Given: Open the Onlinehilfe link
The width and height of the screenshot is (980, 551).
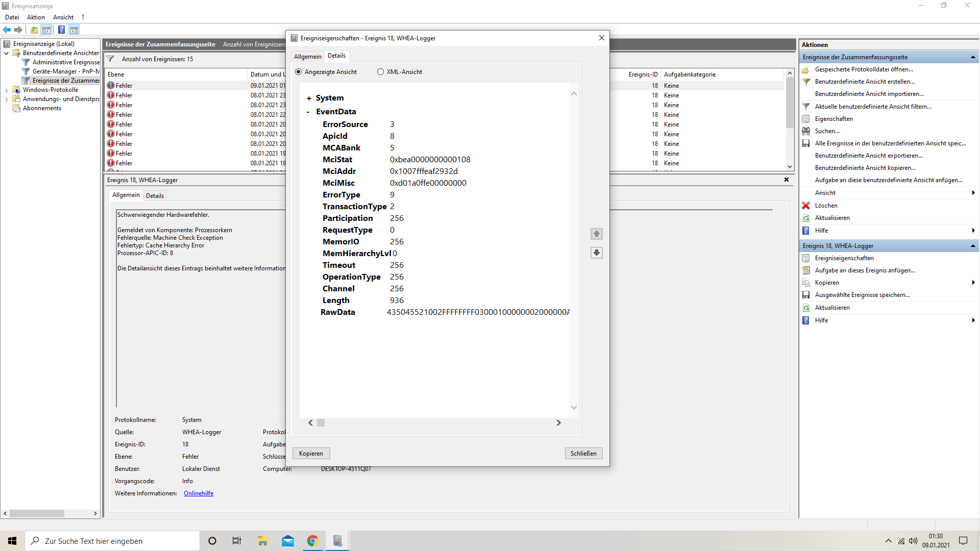Looking at the screenshot, I should click(199, 493).
